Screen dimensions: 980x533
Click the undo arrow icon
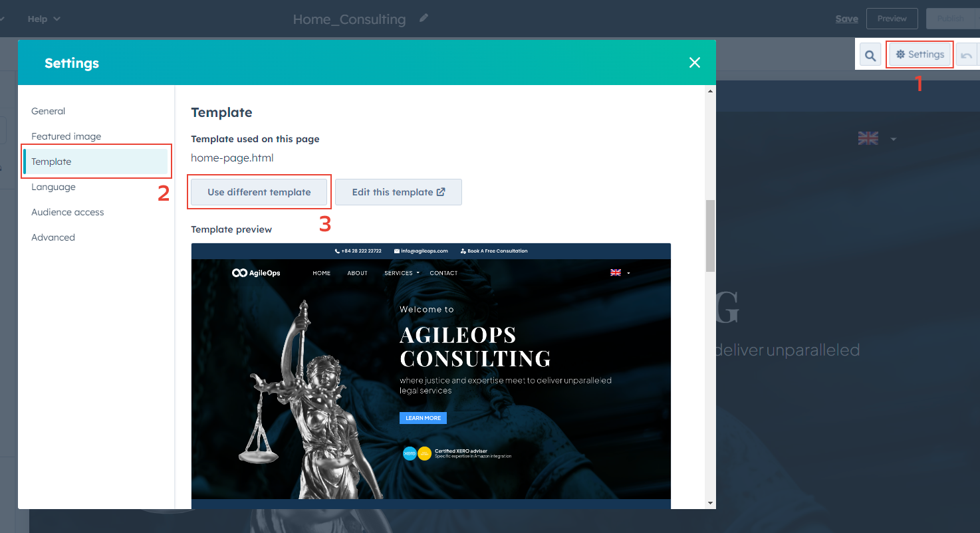(966, 55)
